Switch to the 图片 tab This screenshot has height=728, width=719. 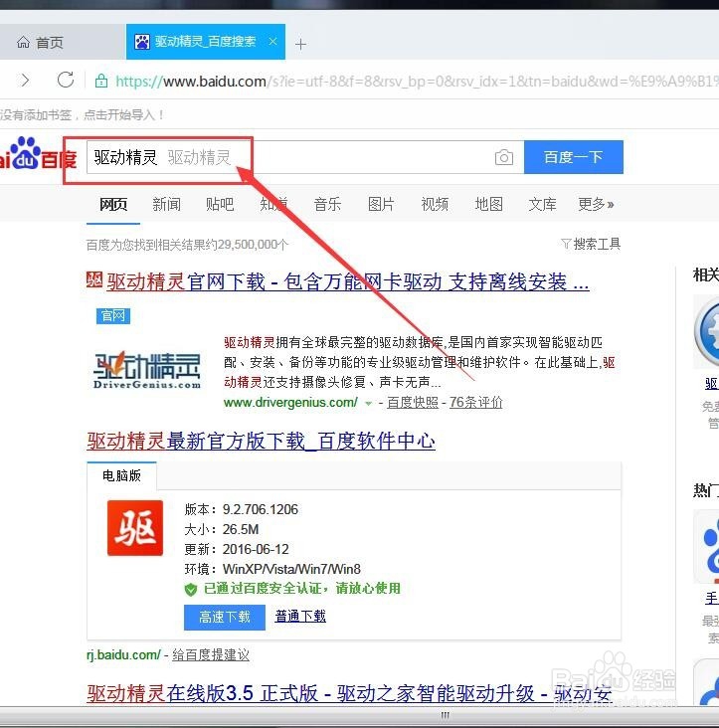[381, 204]
